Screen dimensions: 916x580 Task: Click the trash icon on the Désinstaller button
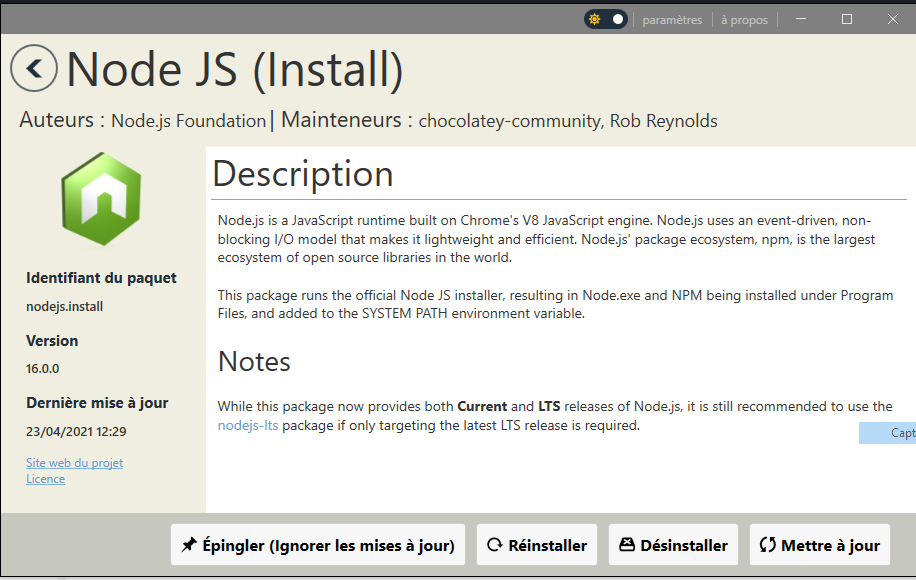[628, 545]
